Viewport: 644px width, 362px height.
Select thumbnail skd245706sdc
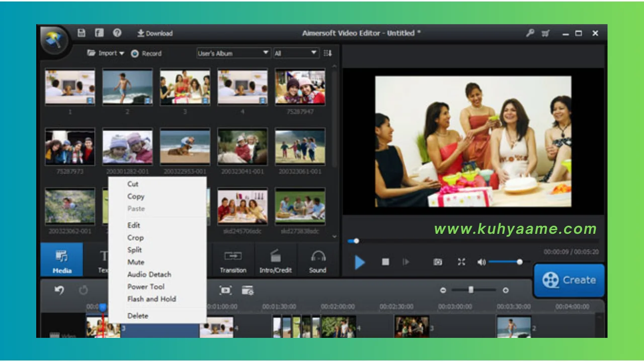pos(243,206)
